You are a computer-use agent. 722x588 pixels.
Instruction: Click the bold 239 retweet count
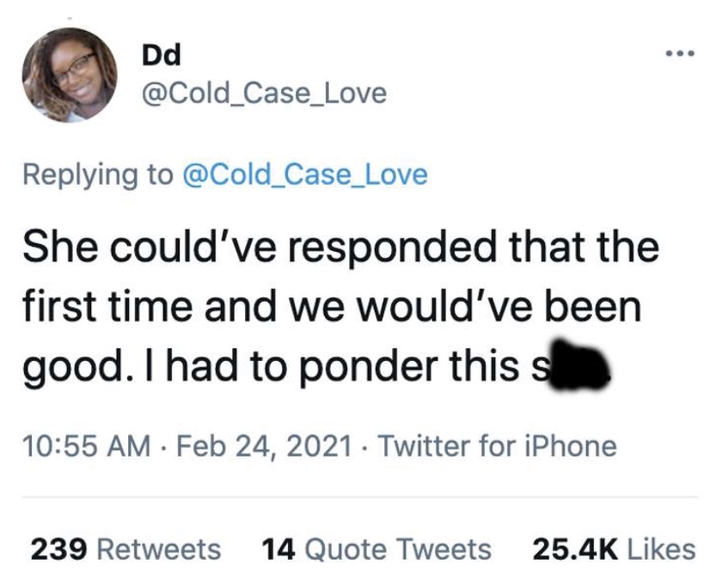point(58,550)
